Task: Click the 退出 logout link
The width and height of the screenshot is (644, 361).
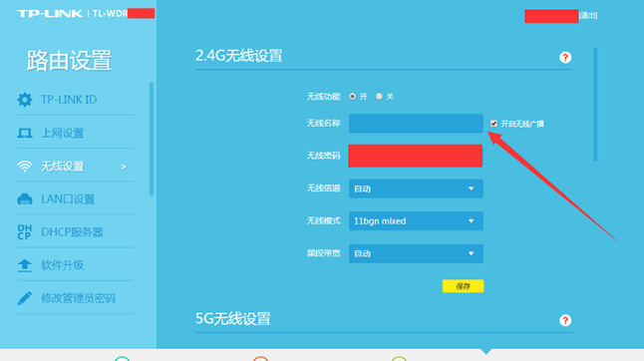Action: pyautogui.click(x=588, y=16)
